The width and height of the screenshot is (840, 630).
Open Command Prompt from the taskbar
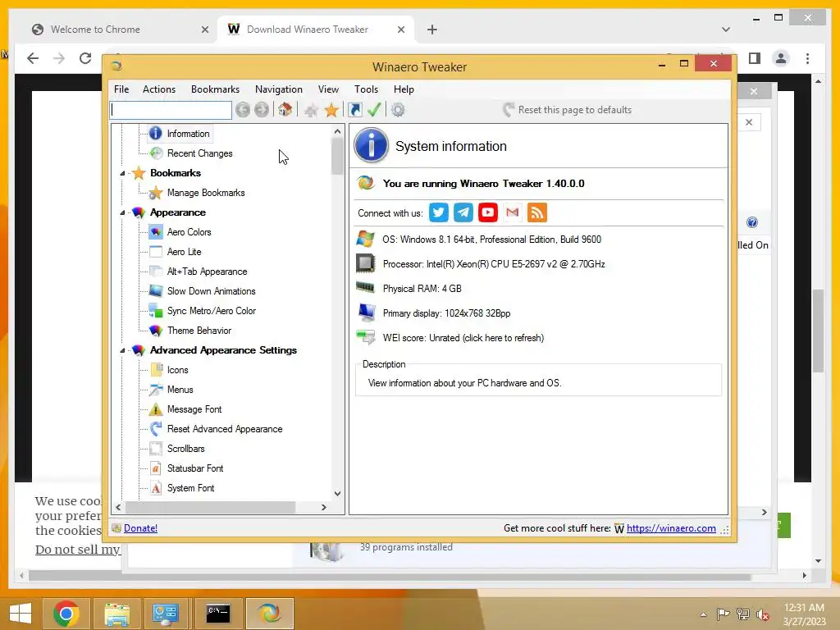[x=218, y=614]
